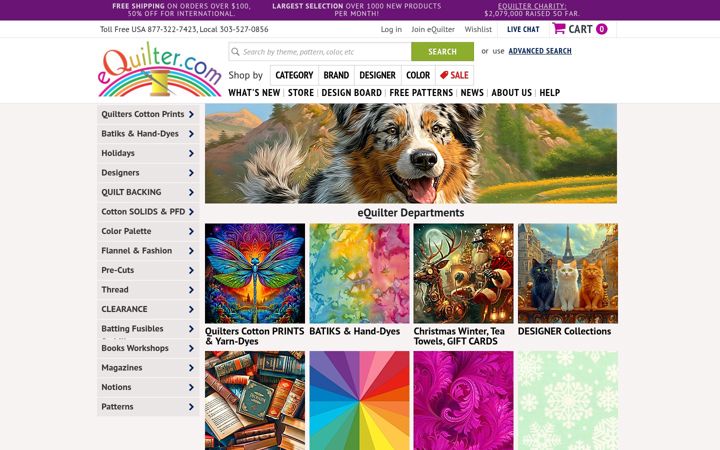Viewport: 720px width, 450px height.
Task: Expand the Notions chevron arrow
Action: tap(191, 387)
